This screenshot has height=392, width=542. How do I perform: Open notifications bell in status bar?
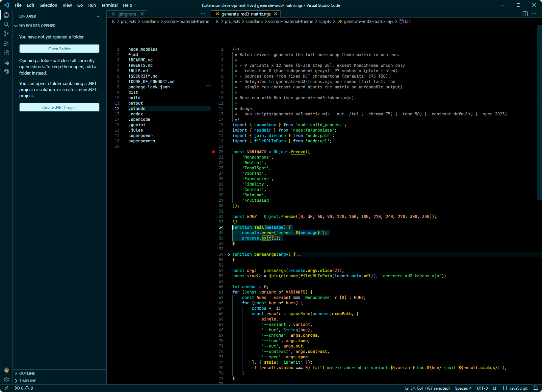tap(536, 388)
